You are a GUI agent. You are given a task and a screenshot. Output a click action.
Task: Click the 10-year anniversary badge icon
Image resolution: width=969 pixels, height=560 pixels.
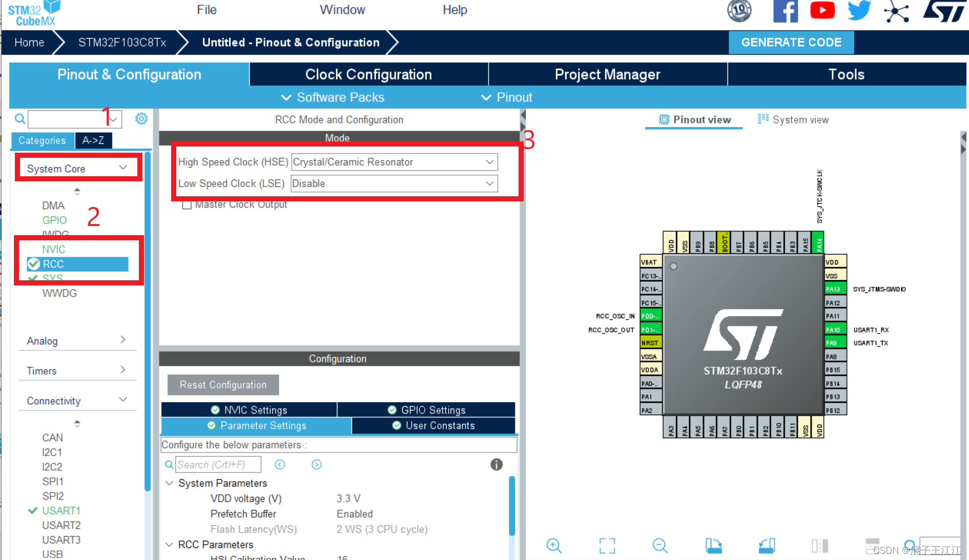[739, 11]
